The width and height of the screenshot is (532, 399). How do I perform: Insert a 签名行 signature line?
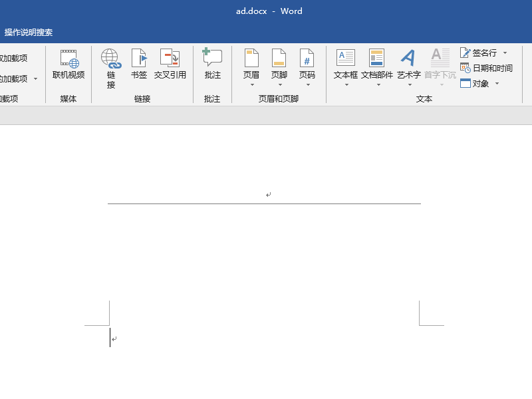[479, 53]
